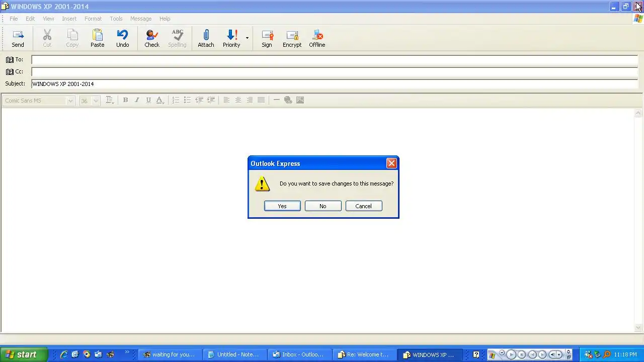Toggle Italic formatting
The width and height of the screenshot is (644, 362).
pos(137,100)
